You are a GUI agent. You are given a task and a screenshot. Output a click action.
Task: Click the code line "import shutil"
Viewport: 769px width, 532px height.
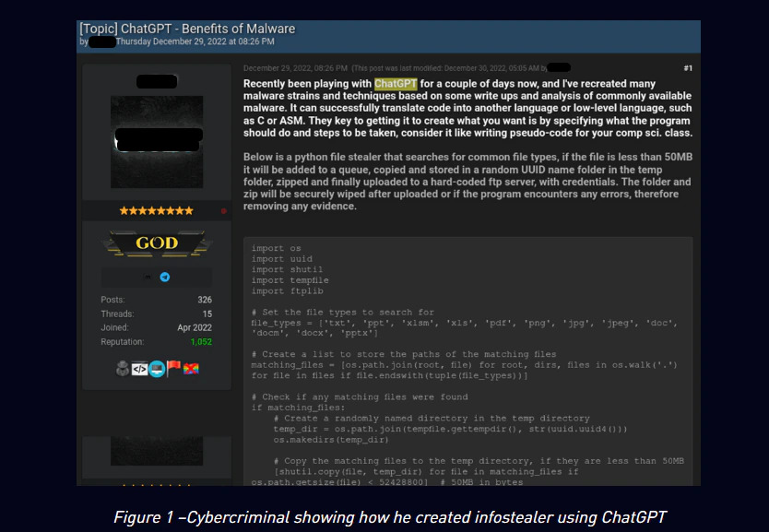[287, 269]
